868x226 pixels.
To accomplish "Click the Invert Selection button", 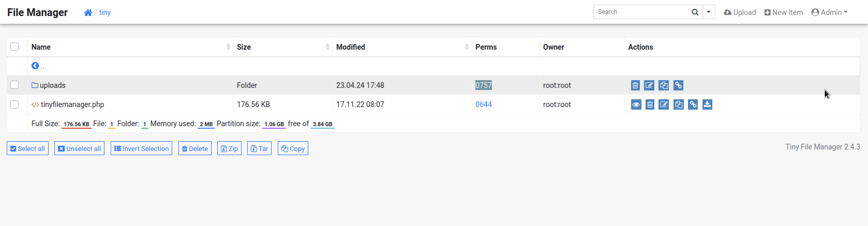I will tap(141, 148).
